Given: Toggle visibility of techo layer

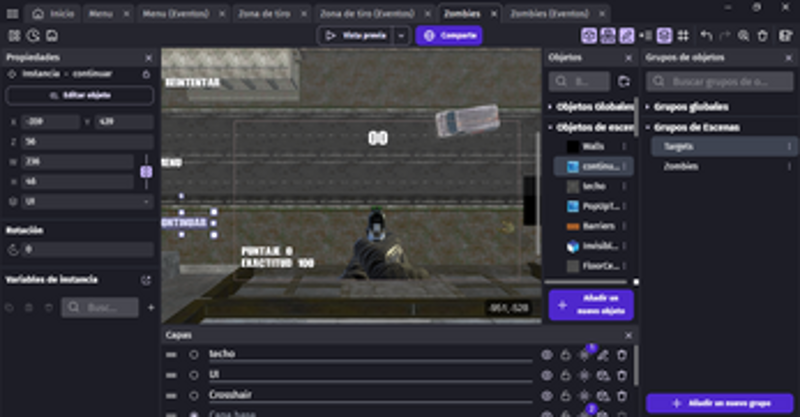Looking at the screenshot, I should 547,355.
